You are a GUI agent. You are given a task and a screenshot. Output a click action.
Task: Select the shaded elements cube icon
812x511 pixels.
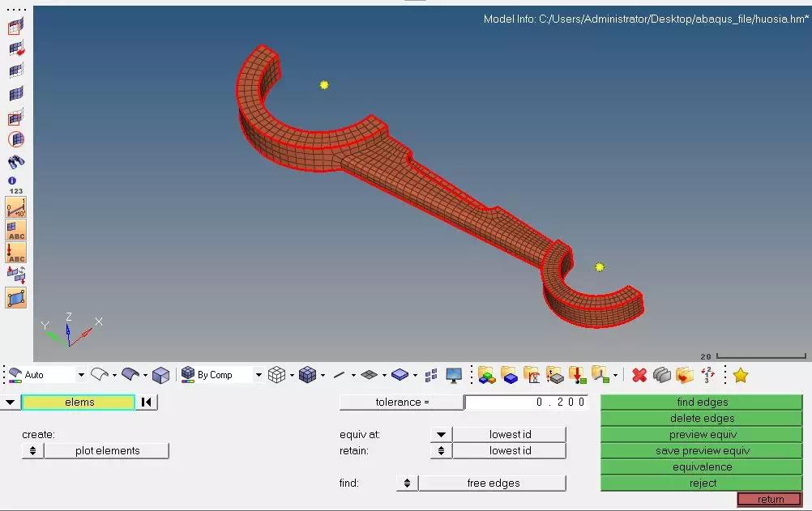pyautogui.click(x=308, y=375)
